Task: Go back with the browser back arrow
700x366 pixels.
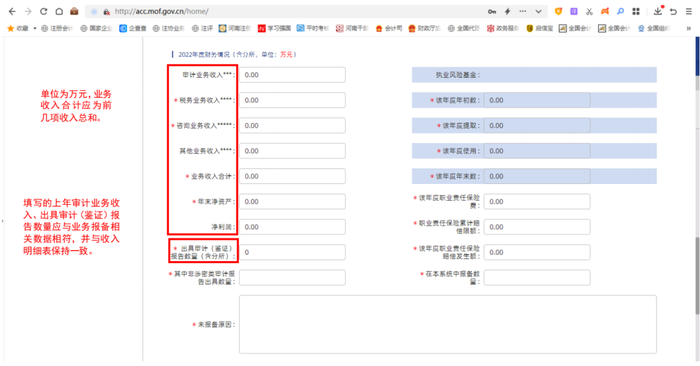Action: (12, 12)
